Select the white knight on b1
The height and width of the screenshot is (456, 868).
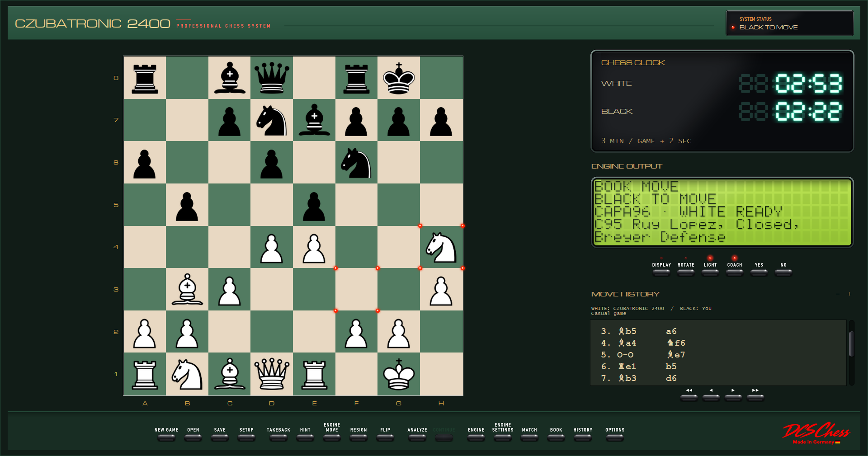(187, 374)
